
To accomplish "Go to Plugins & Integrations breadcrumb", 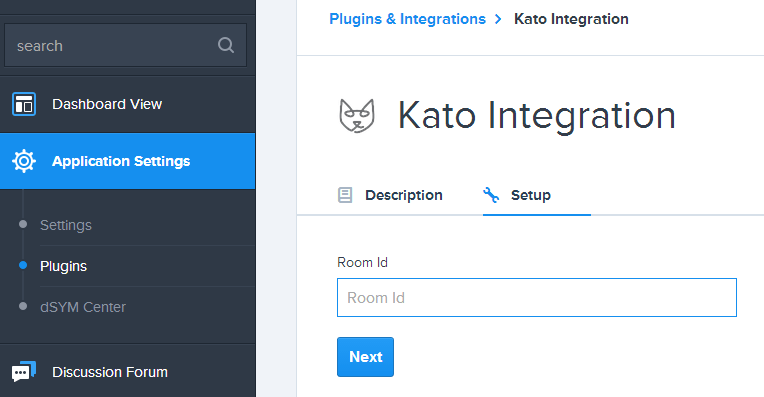I will 407,19.
